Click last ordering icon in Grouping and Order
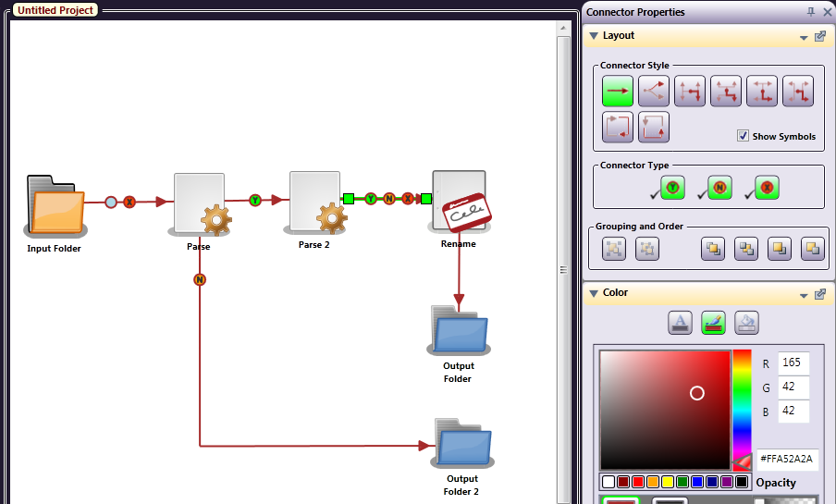 point(813,249)
